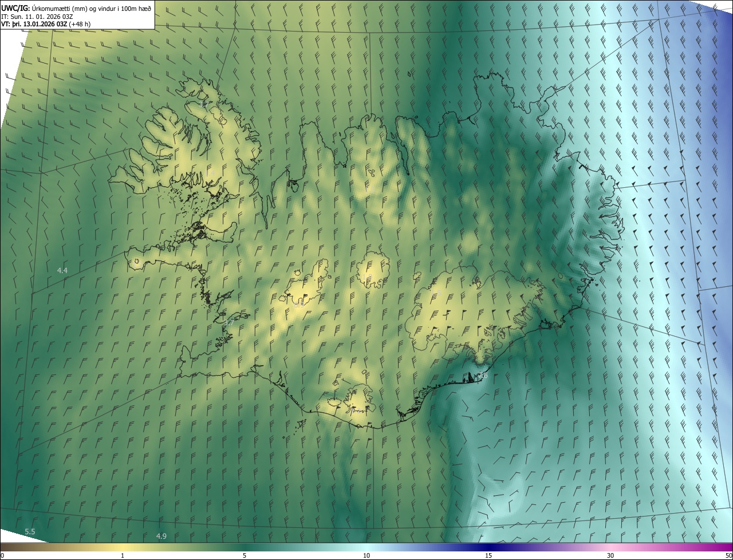The width and height of the screenshot is (733, 560).
Task: Click the '10' tick on the color scale
Action: point(366,555)
